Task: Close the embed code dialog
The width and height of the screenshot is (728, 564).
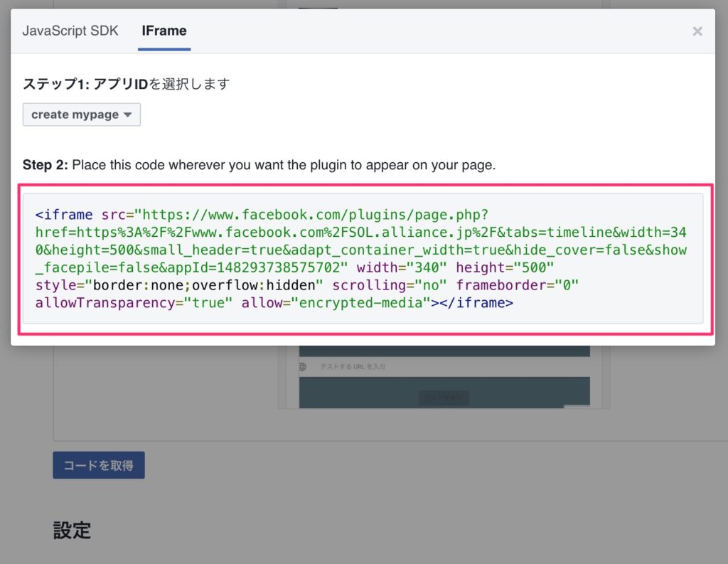Action: pyautogui.click(x=697, y=31)
